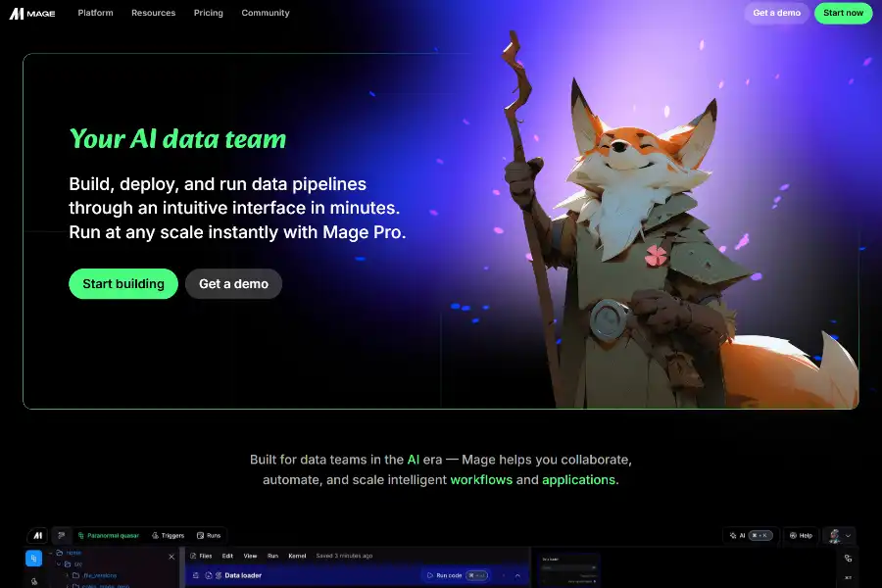Open the Community menu
This screenshot has width=882, height=588.
click(x=266, y=13)
